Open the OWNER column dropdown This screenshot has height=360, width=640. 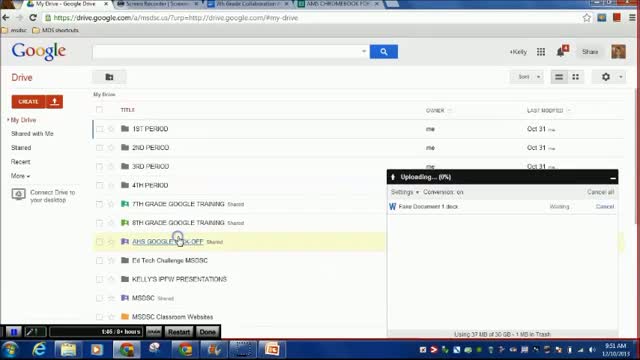point(450,111)
